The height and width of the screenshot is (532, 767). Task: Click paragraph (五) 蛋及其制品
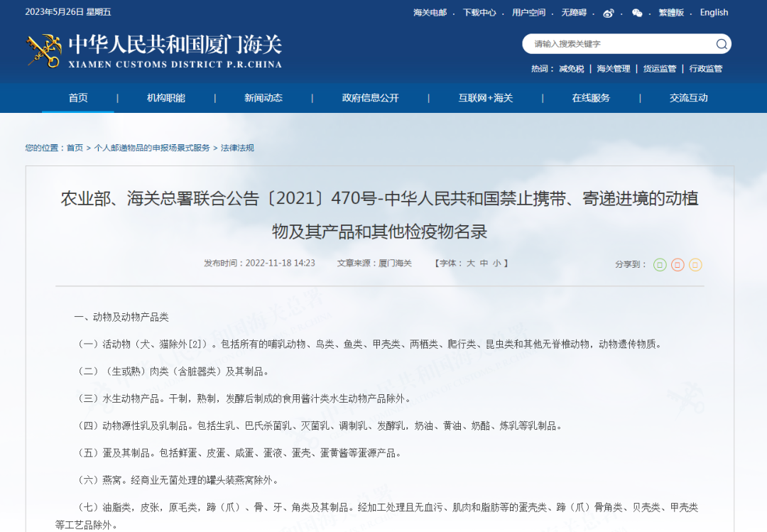pos(239,453)
